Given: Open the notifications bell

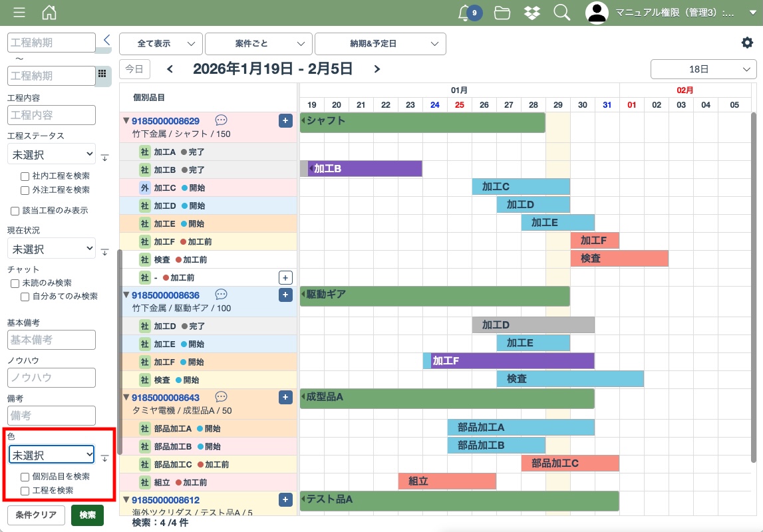Looking at the screenshot, I should pyautogui.click(x=465, y=13).
